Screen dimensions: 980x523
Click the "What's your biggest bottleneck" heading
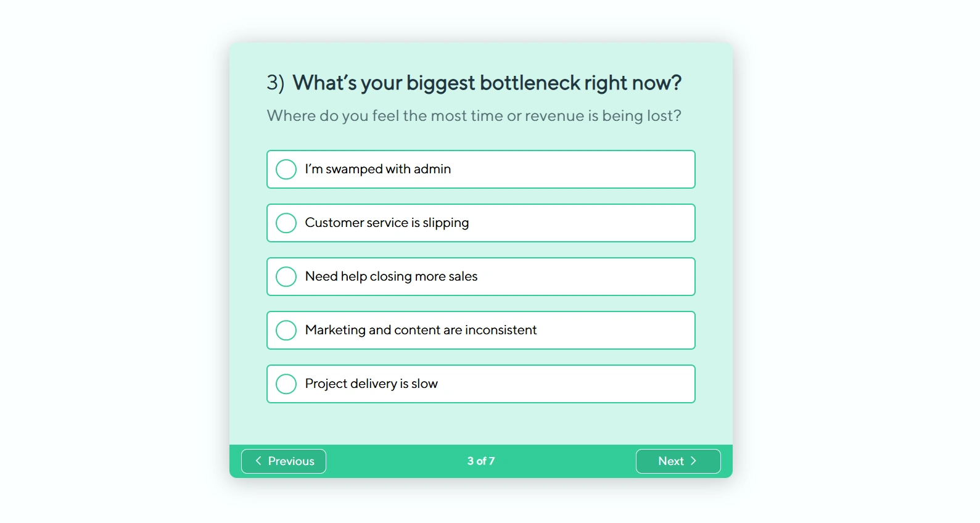[x=487, y=83]
